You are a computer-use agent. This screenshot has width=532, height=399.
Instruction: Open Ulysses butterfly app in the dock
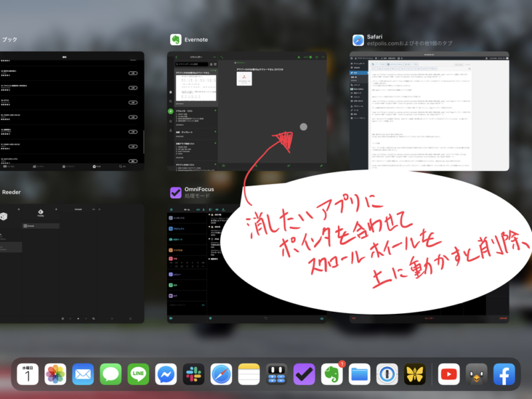[x=414, y=374]
